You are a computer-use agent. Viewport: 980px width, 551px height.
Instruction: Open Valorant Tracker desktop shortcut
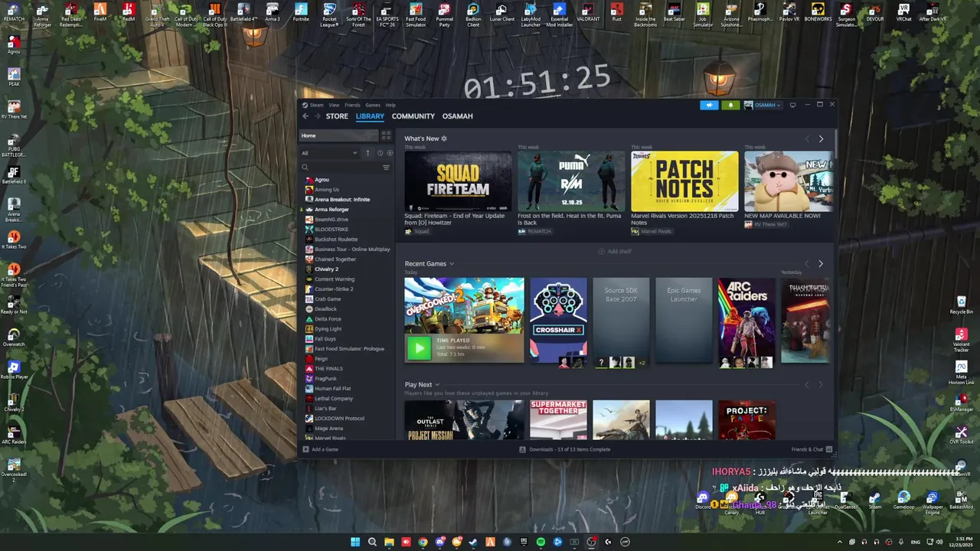962,341
